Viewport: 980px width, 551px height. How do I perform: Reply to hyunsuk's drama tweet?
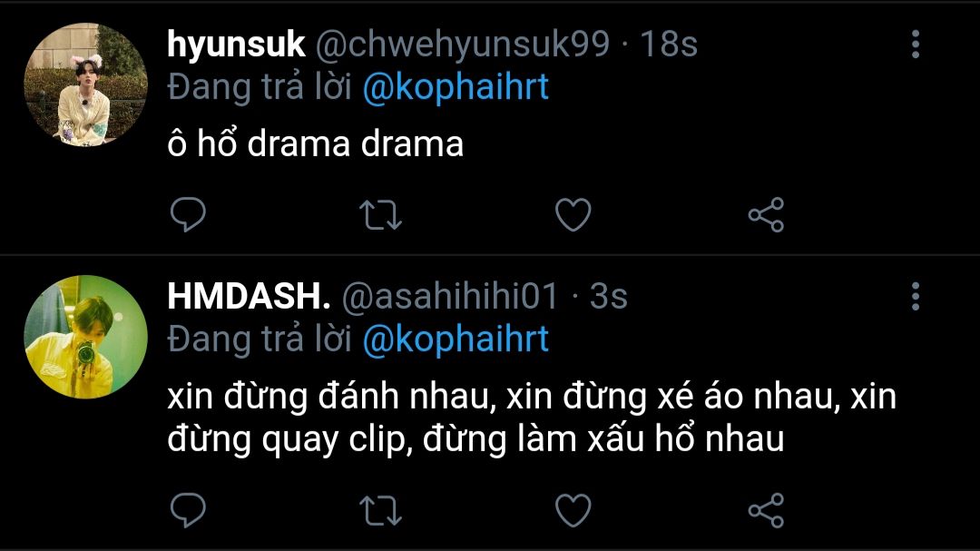point(188,214)
